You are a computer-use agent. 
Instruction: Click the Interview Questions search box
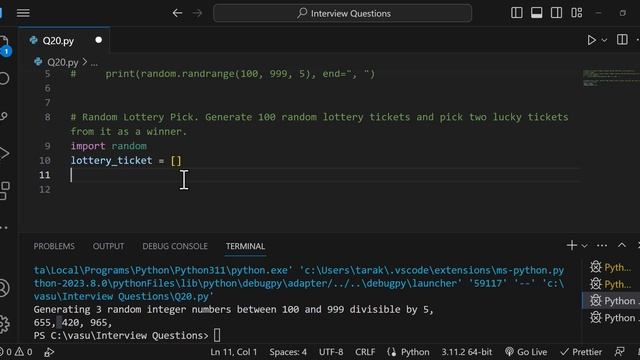[342, 13]
